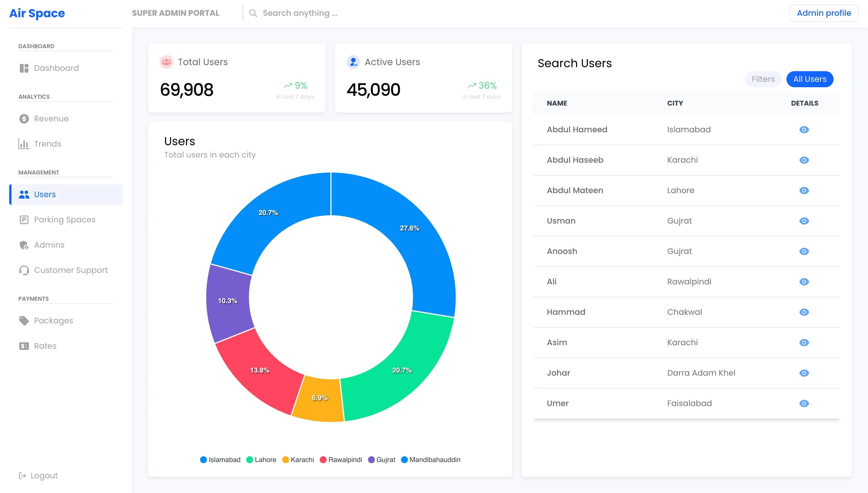Click the Packages tag icon
Image resolution: width=868 pixels, height=493 pixels.
(24, 320)
